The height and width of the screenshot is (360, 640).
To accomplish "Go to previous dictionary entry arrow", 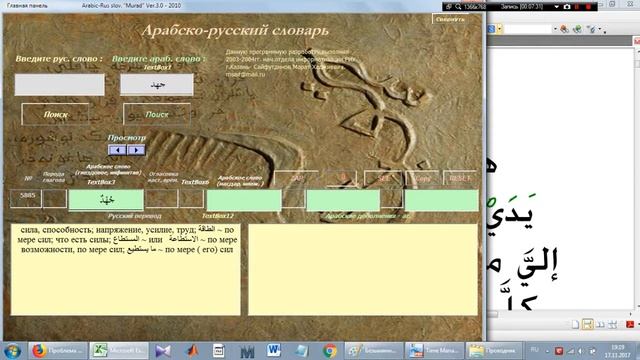I will (117, 150).
